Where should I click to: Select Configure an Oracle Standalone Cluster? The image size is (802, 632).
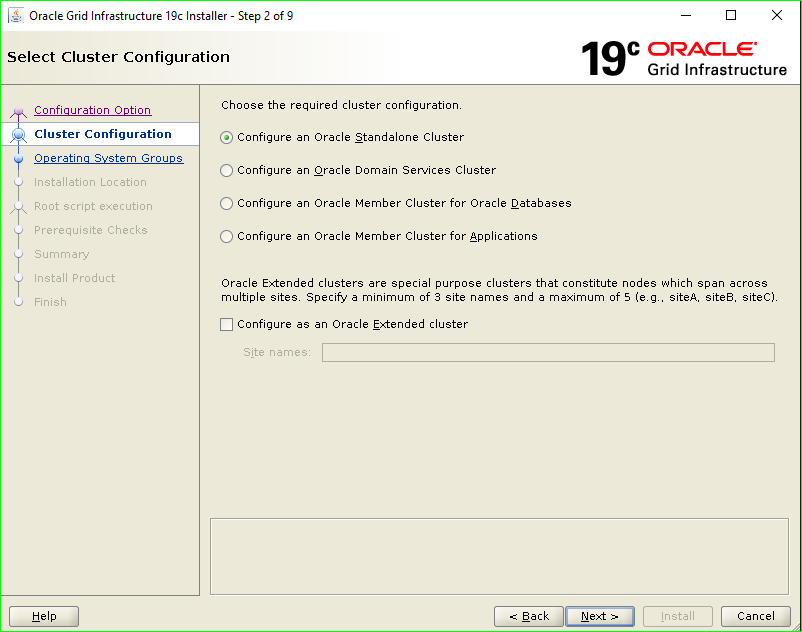pyautogui.click(x=226, y=137)
